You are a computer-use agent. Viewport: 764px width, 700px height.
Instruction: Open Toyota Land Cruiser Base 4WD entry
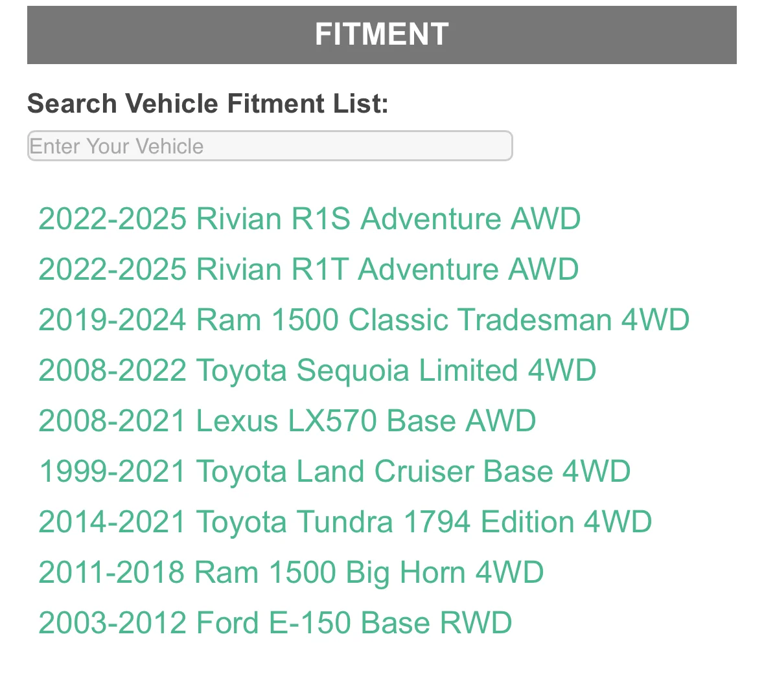334,471
